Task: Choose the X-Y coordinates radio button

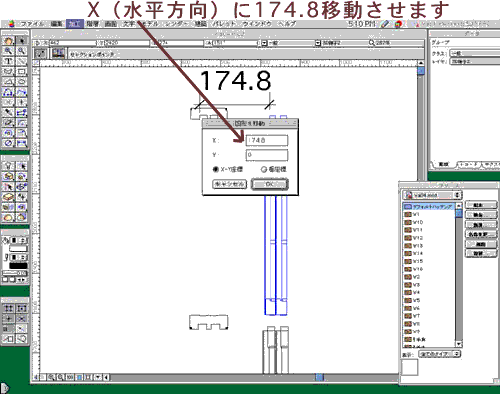Action: pos(215,170)
